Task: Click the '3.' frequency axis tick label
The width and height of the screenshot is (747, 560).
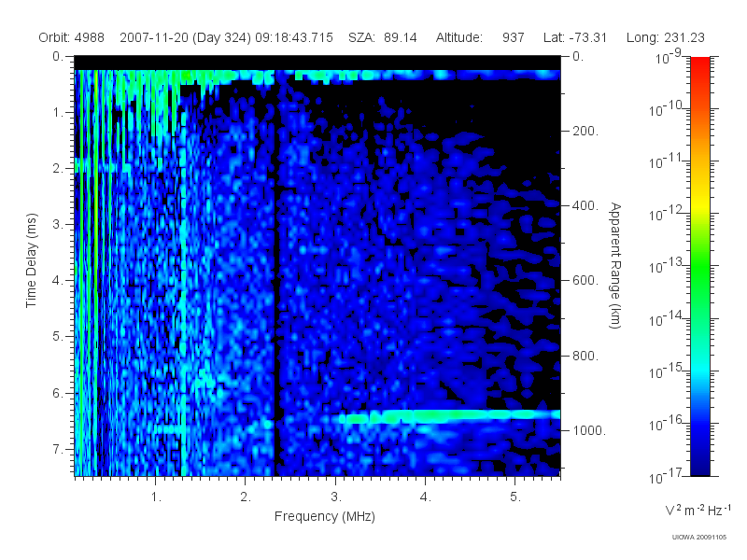Action: pyautogui.click(x=336, y=497)
